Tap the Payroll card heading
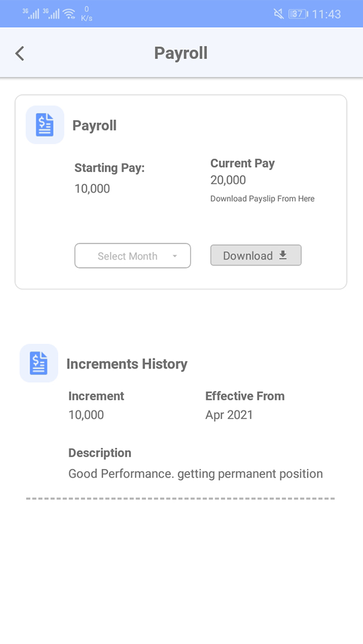363x644 pixels. pos(95,125)
